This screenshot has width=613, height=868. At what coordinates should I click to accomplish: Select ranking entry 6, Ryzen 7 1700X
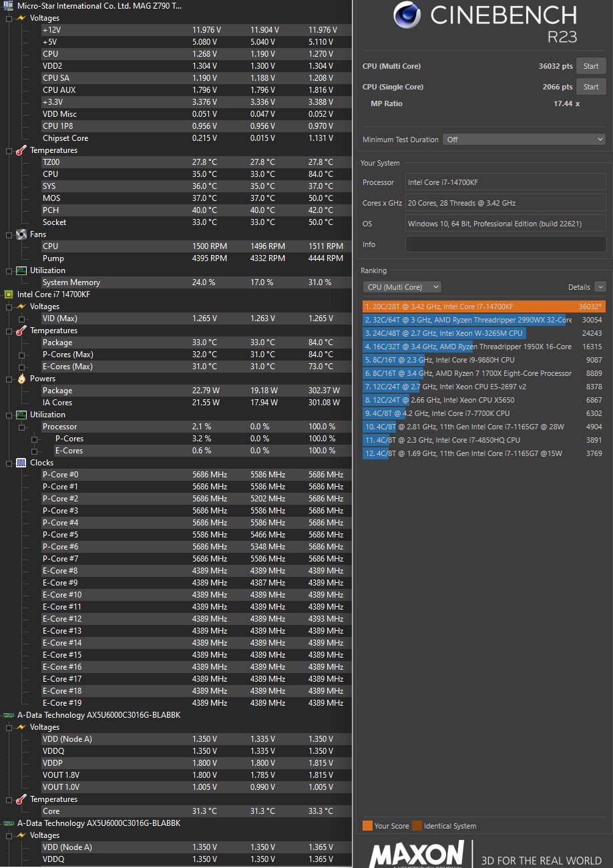[x=483, y=373]
